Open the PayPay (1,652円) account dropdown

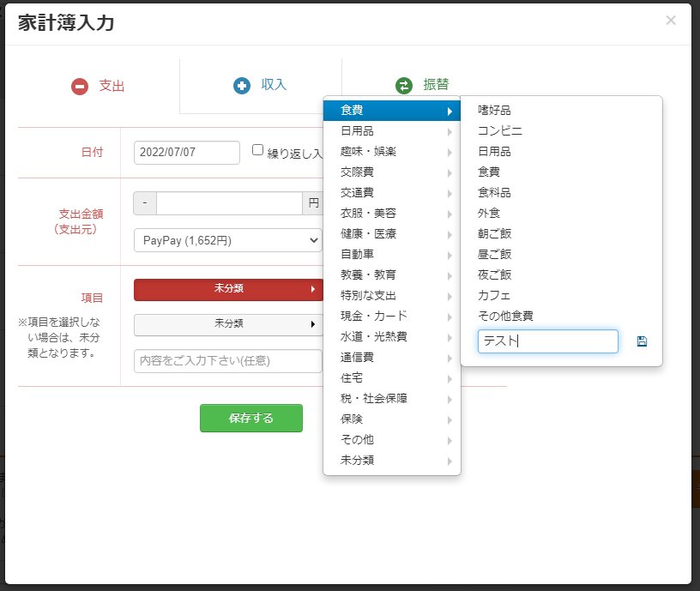click(x=228, y=240)
